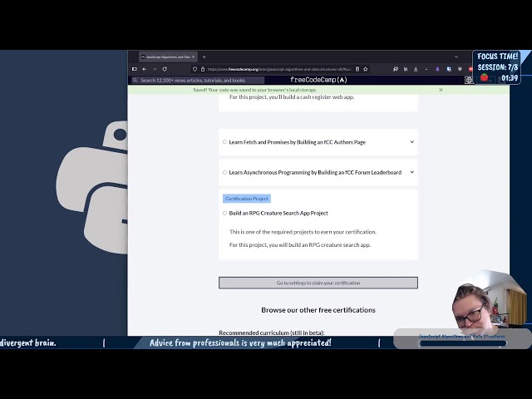Click the freecodecamp.org URL address field
Image resolution: width=532 pixels, height=399 pixels.
[x=279, y=69]
